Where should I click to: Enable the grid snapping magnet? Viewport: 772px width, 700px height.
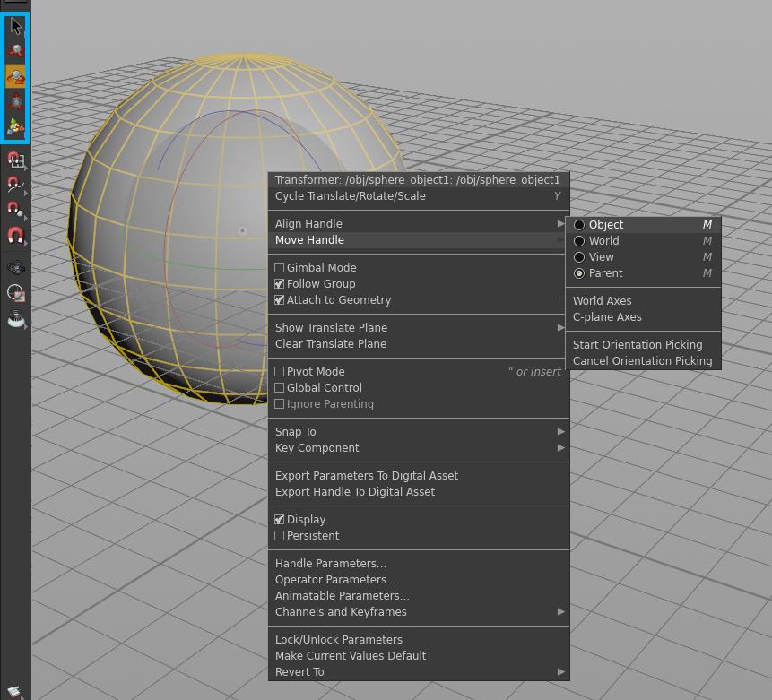15,160
